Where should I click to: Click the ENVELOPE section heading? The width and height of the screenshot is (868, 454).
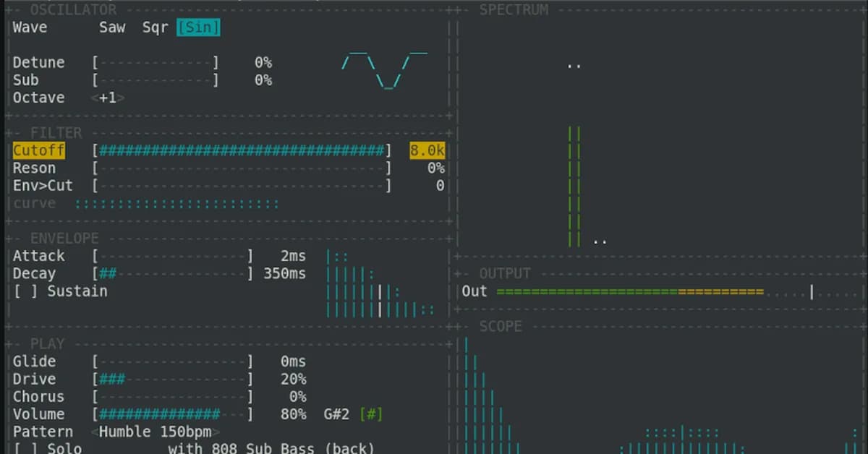coord(64,239)
